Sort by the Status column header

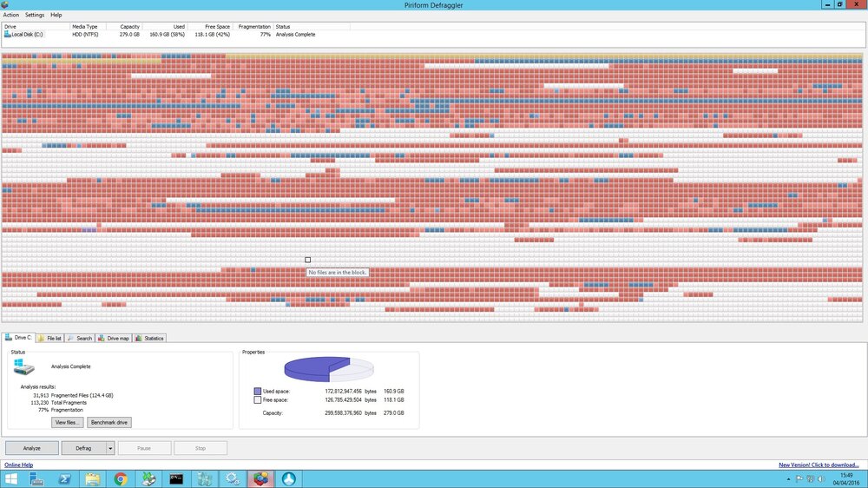tap(312, 27)
